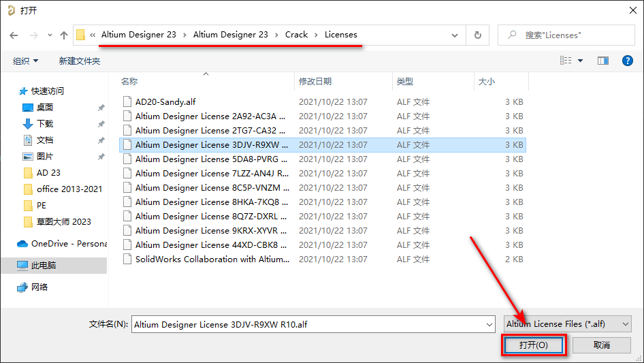Screen dimensions: 644x363
Task: Refresh the Licenses folder view
Action: pos(478,35)
